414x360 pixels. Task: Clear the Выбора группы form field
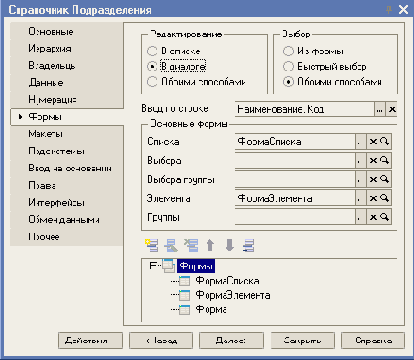pyautogui.click(x=373, y=180)
